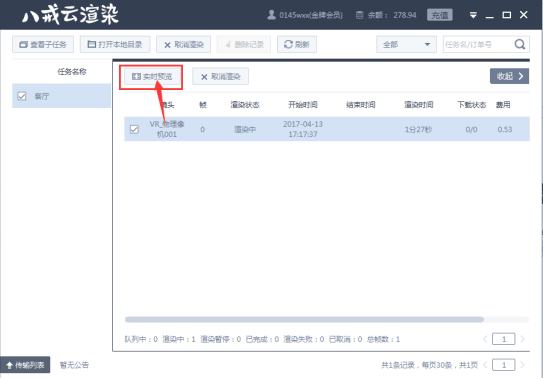Collapse the panel with 收起 button
The image size is (543, 379).
point(509,76)
